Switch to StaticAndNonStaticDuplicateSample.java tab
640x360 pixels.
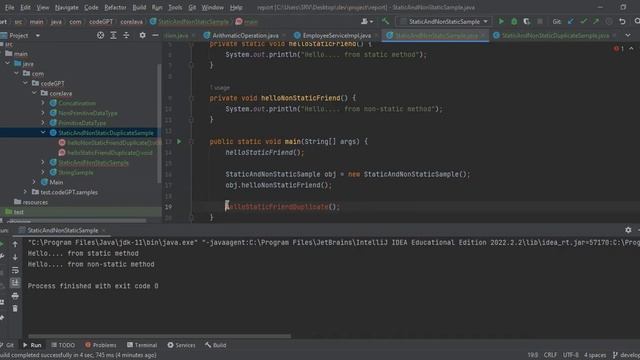[556, 36]
